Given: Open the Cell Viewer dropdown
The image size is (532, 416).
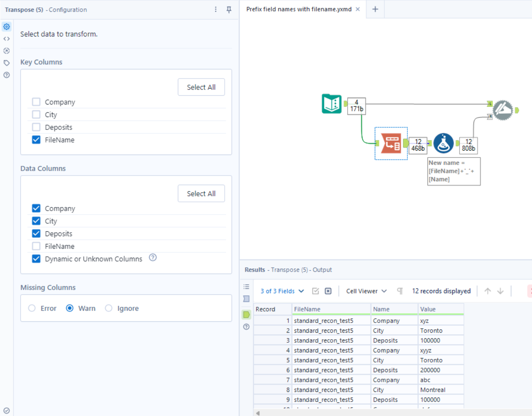Looking at the screenshot, I should point(366,291).
